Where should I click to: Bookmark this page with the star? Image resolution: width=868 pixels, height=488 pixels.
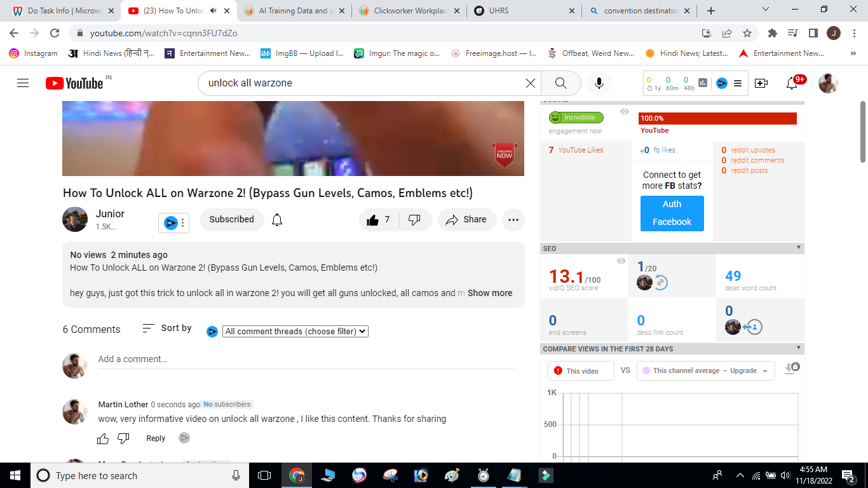pos(747,33)
